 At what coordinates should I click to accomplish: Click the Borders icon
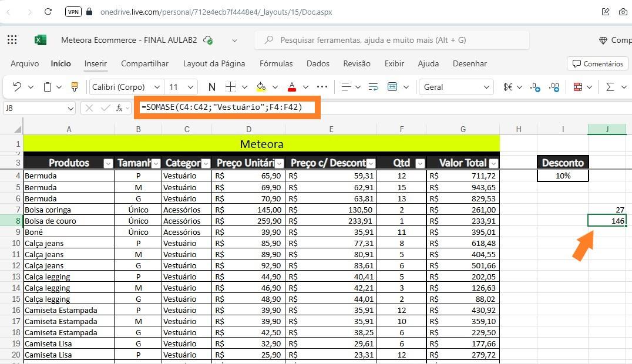231,87
